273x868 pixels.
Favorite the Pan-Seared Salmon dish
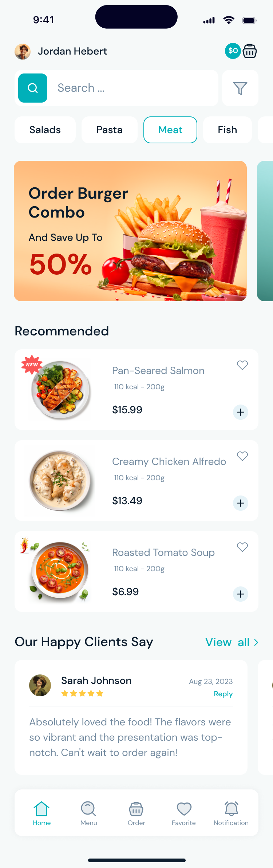coord(242,365)
